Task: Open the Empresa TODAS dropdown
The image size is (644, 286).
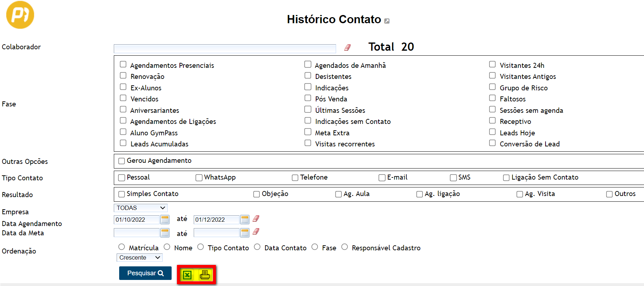Action: (141, 208)
